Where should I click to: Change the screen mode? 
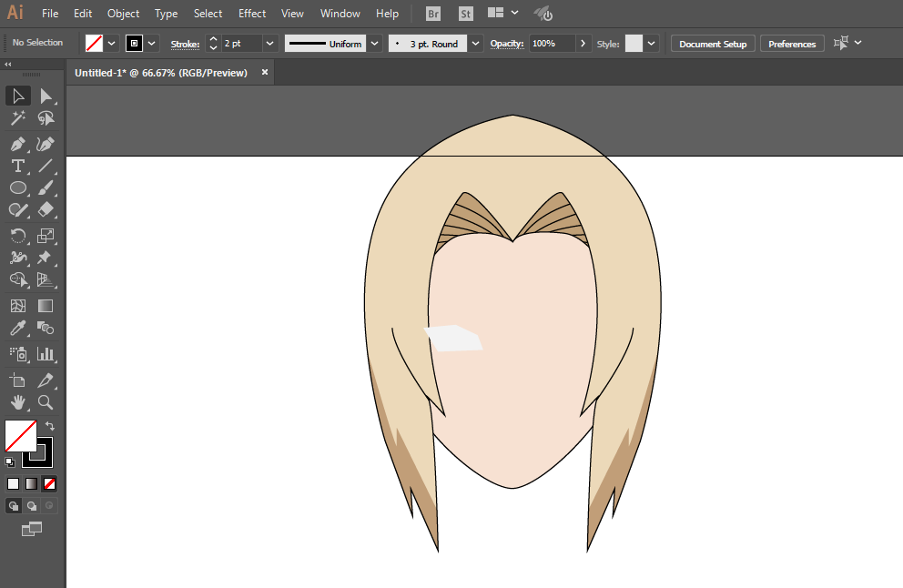coord(32,529)
